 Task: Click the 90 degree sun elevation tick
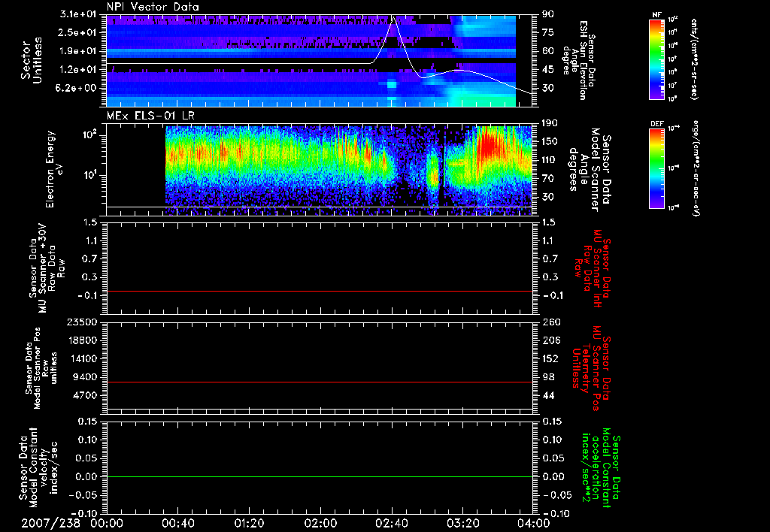pyautogui.click(x=548, y=14)
